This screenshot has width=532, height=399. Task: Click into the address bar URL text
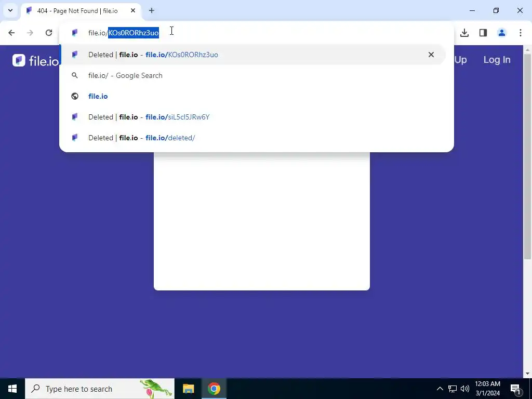pos(124,33)
